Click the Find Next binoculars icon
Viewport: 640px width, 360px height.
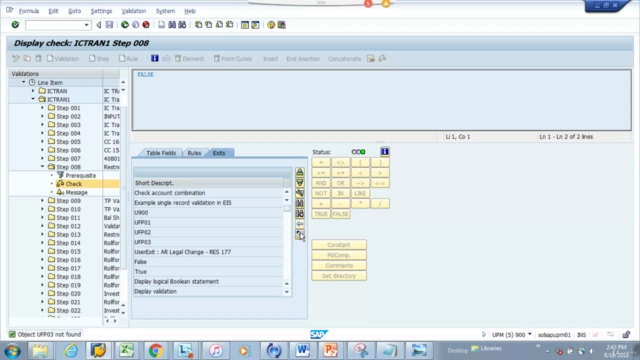tap(182, 25)
